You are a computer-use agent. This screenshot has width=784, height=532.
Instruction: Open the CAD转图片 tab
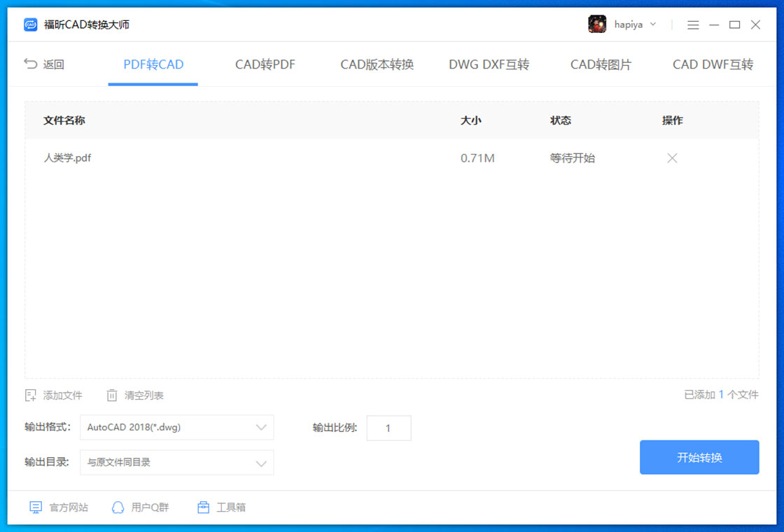coord(601,64)
